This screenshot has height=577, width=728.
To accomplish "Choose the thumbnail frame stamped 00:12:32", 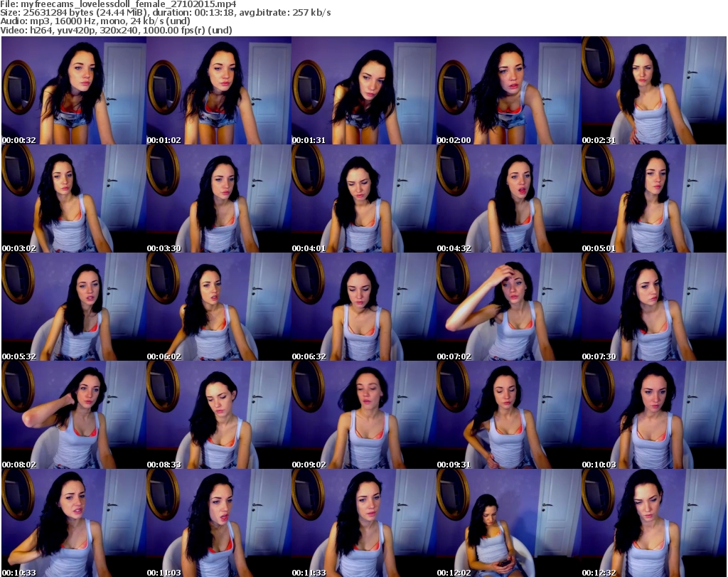I will [654, 523].
